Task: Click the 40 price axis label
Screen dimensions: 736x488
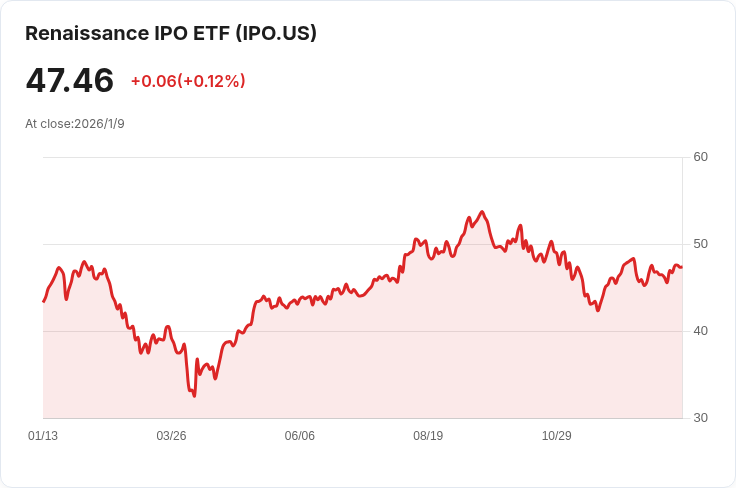Action: click(x=700, y=331)
